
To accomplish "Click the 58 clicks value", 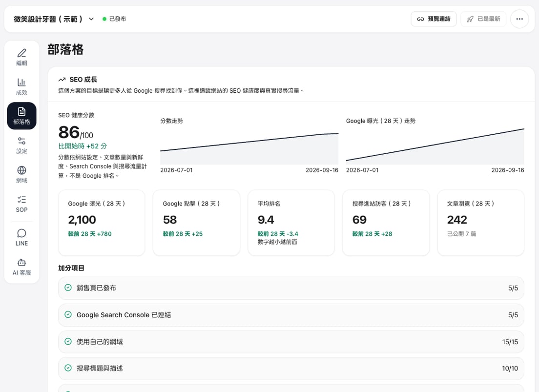I will tap(170, 220).
